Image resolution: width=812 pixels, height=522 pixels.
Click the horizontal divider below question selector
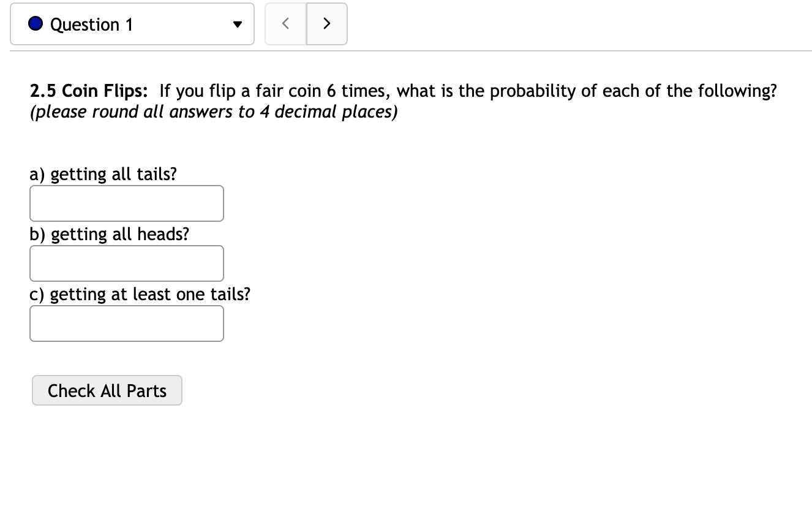(410, 51)
